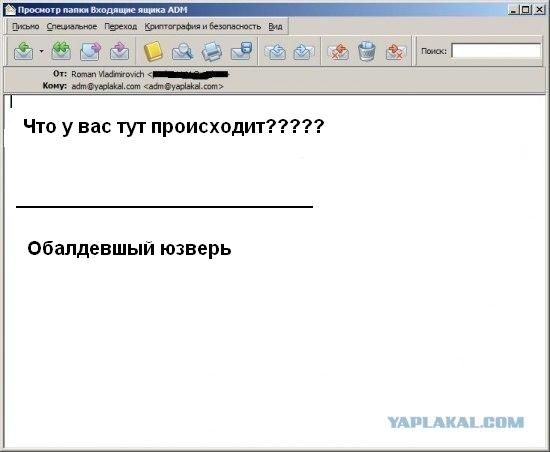550x452 pixels.
Task: Click the От: header label
Action: tap(60, 74)
